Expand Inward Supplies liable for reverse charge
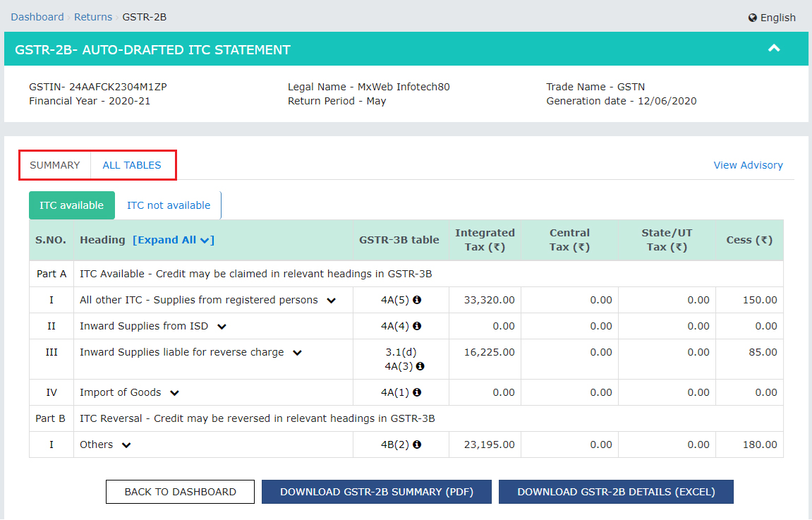 tap(297, 353)
